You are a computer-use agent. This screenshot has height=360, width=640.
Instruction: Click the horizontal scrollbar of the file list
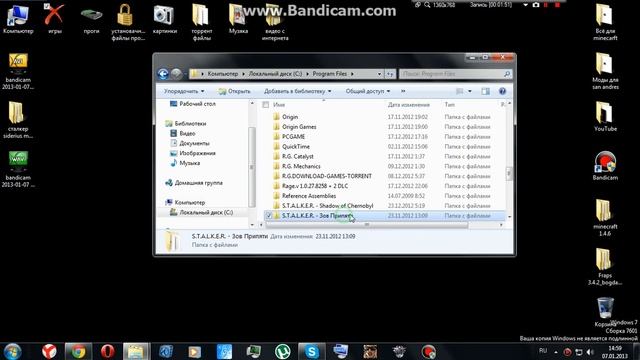366,225
